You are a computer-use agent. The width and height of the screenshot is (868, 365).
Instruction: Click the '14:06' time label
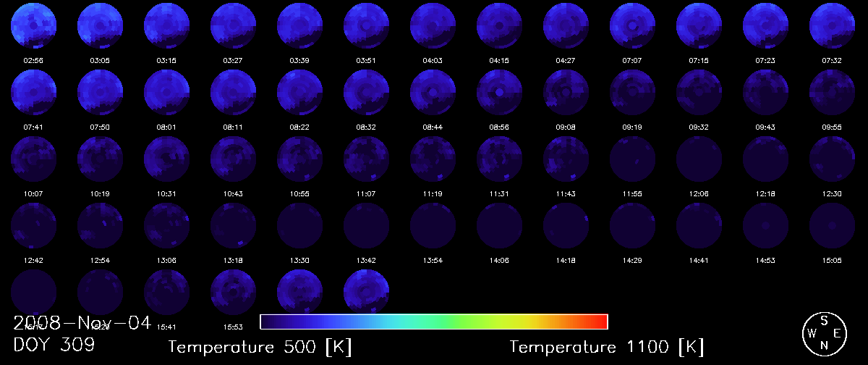pos(499,261)
